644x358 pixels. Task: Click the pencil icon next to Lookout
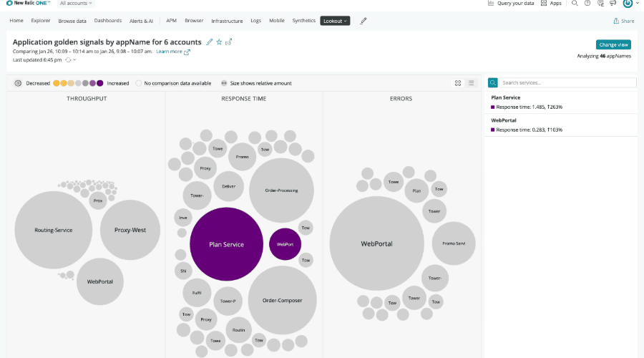click(x=364, y=21)
